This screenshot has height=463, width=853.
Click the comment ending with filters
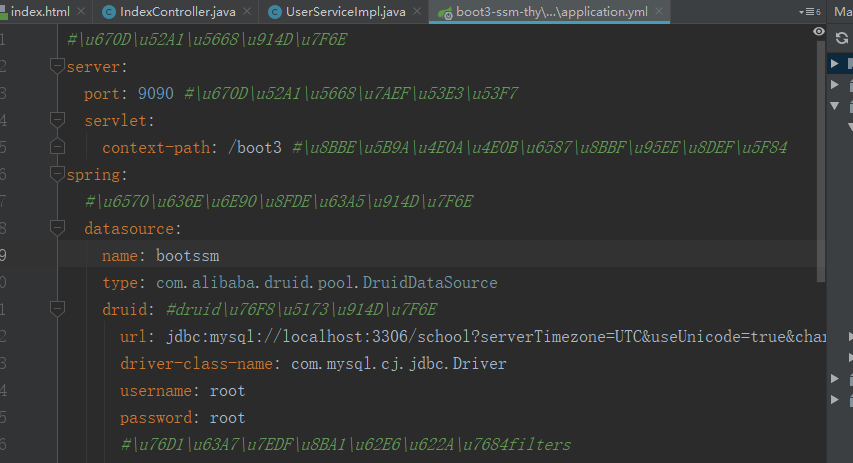(x=346, y=445)
